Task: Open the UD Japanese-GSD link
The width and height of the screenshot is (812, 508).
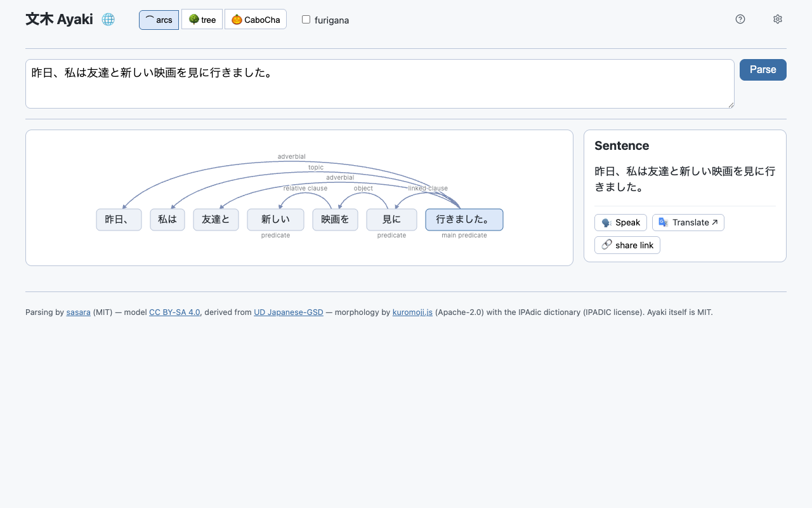Action: [289, 312]
